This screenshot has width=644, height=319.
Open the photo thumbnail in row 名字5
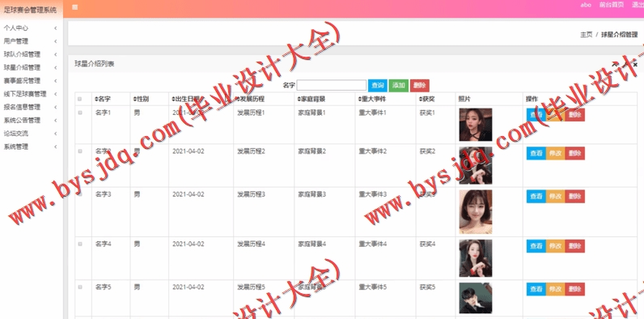[476, 298]
